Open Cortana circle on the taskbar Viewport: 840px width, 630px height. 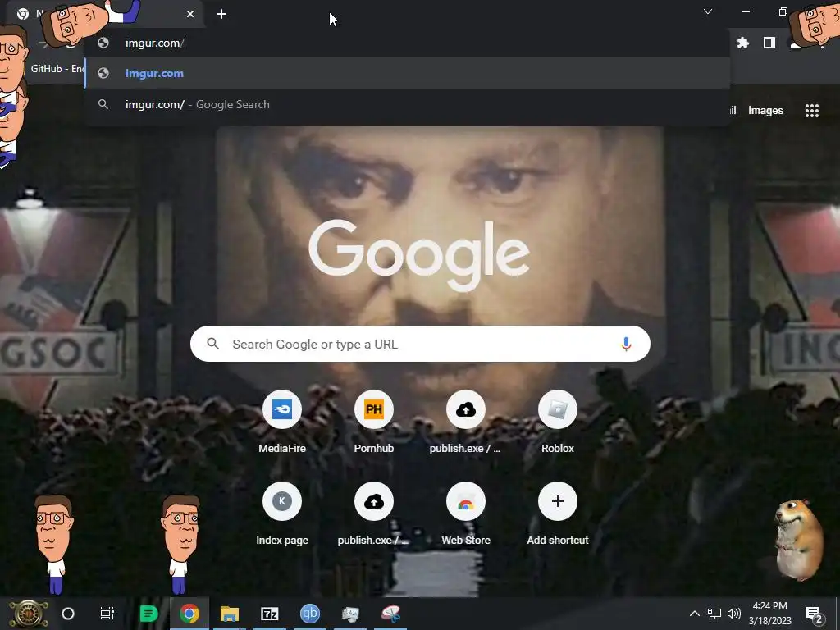pos(68,614)
